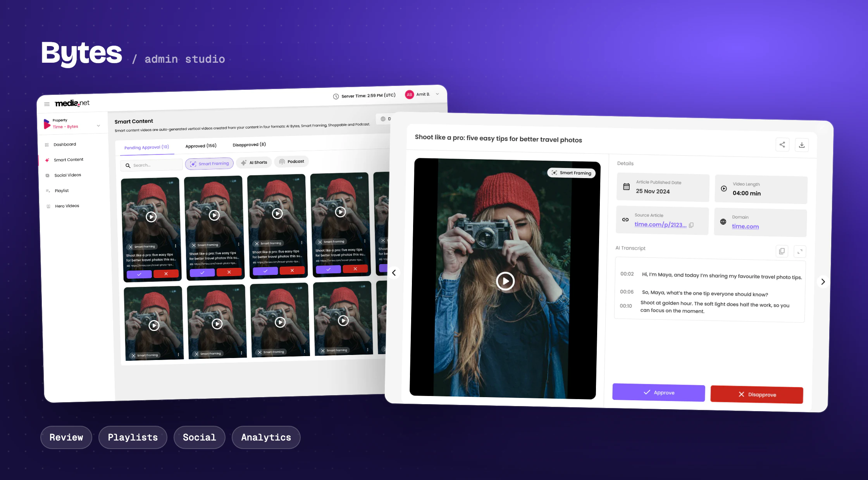This screenshot has height=480, width=868.
Task: Go to Dashboard in the sidebar
Action: 65,144
